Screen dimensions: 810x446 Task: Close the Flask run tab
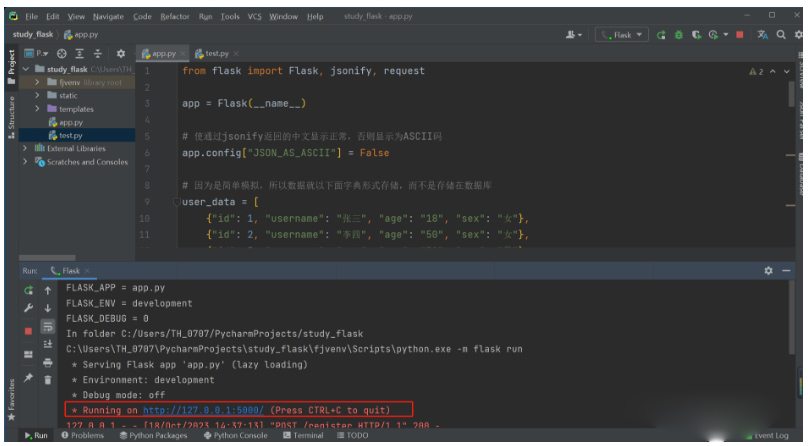point(87,270)
